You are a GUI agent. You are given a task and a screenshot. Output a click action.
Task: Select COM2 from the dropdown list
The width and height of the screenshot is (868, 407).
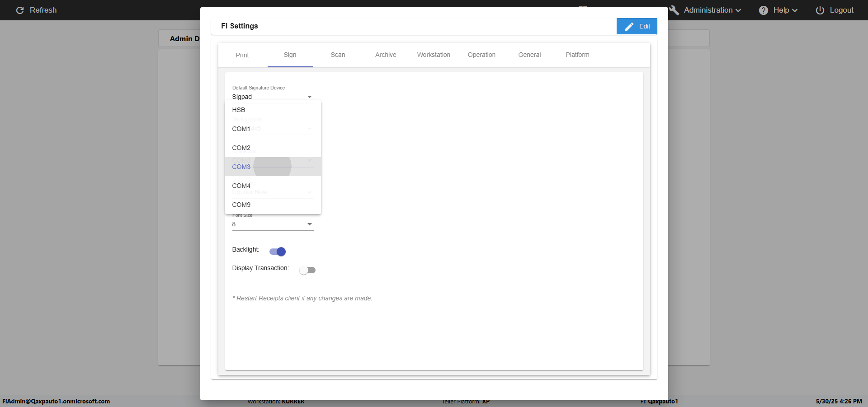pos(273,148)
